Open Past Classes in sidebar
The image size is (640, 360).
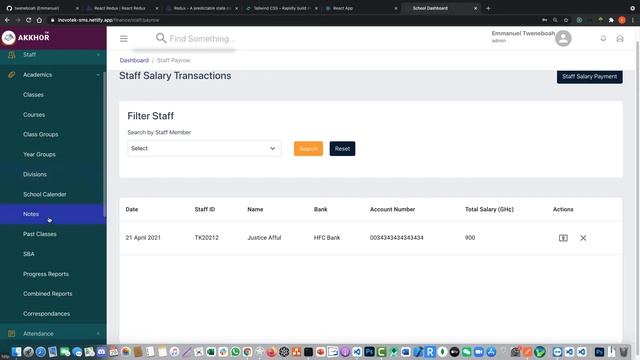click(x=40, y=234)
